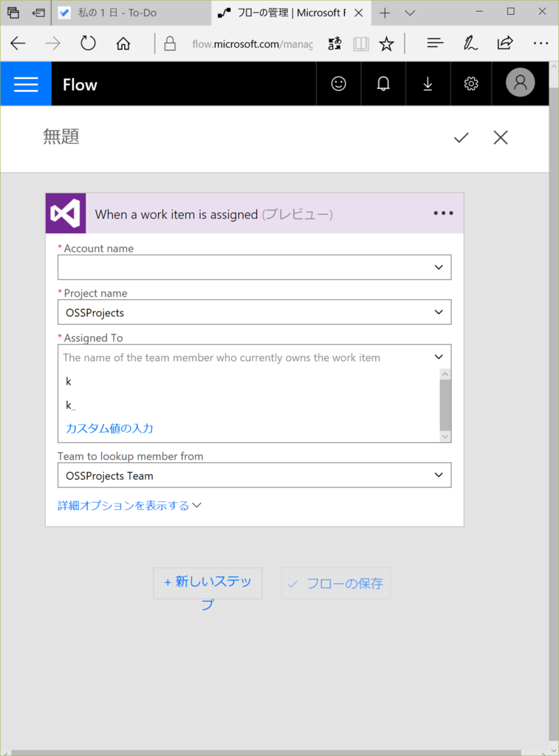
Task: Click the translate page icon
Action: 335,44
